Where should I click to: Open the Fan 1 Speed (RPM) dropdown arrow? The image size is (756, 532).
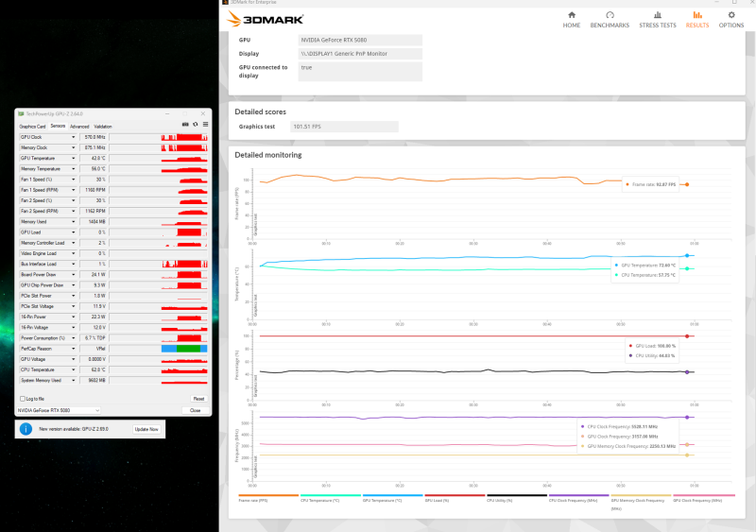pos(74,190)
